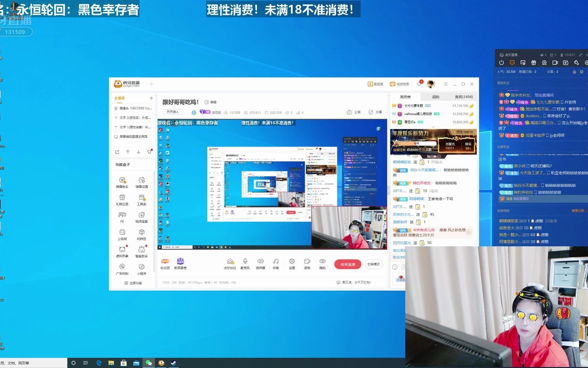Image resolution: width=588 pixels, height=368 pixels.
Task: Toggle the 扬声器 speaker
Action: 260,264
